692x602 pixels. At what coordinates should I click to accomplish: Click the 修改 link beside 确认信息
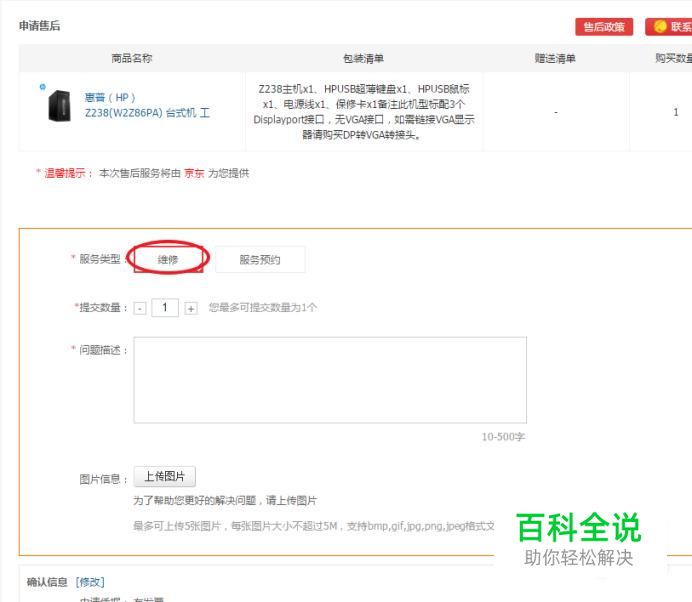90,582
